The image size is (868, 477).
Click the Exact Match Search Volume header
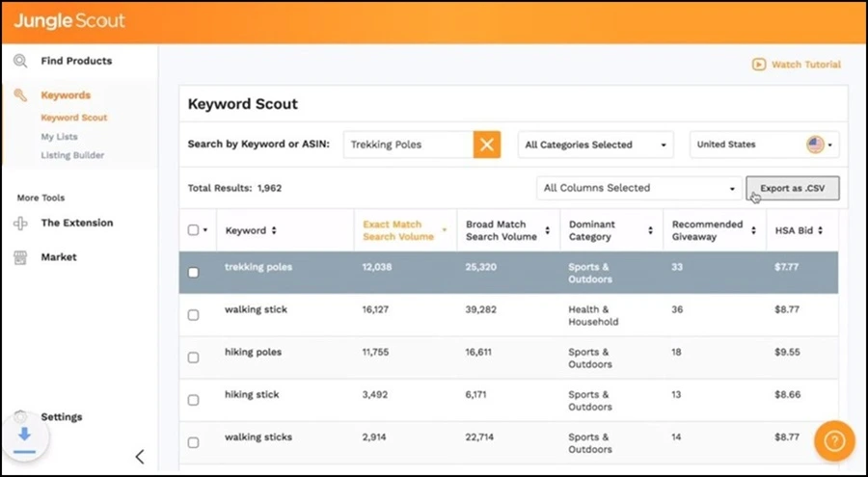398,230
